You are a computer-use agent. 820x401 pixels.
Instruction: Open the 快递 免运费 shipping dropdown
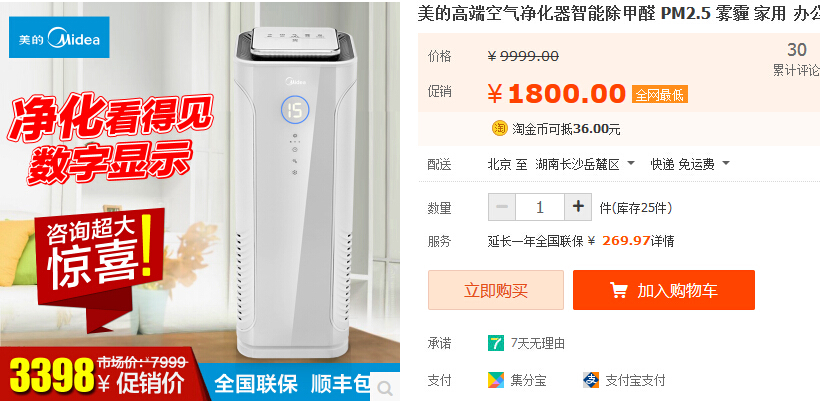click(690, 165)
